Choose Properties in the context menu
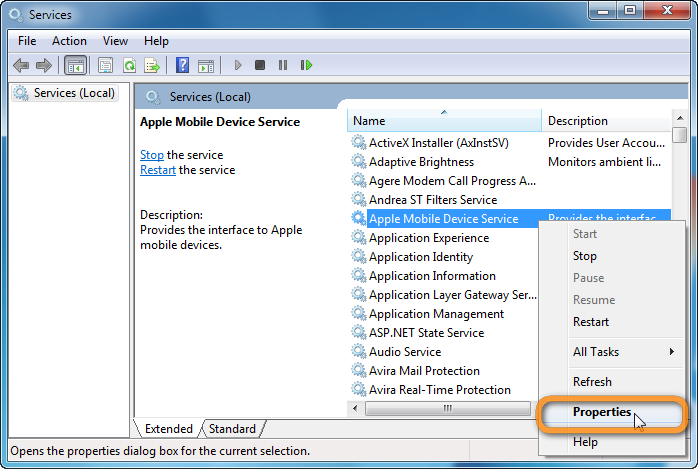 602,412
